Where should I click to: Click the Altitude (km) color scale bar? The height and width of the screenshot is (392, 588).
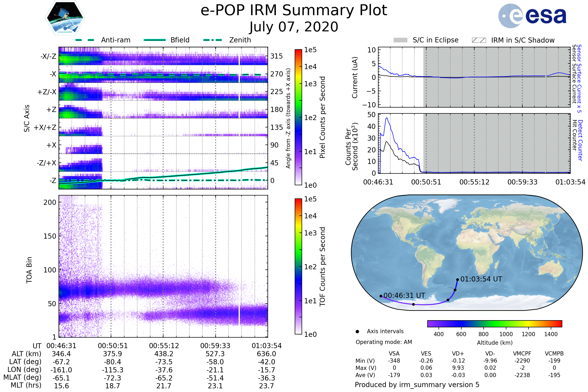tap(494, 323)
